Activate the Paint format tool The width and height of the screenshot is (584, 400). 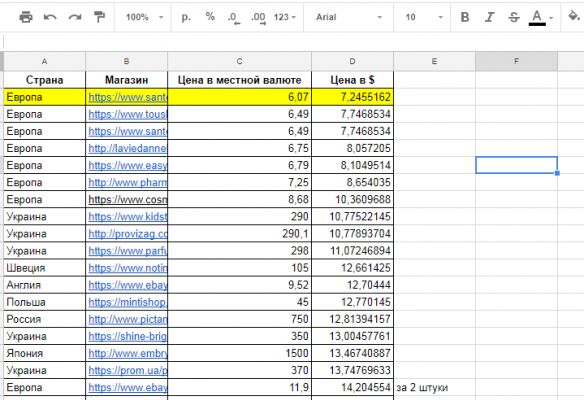tap(99, 17)
